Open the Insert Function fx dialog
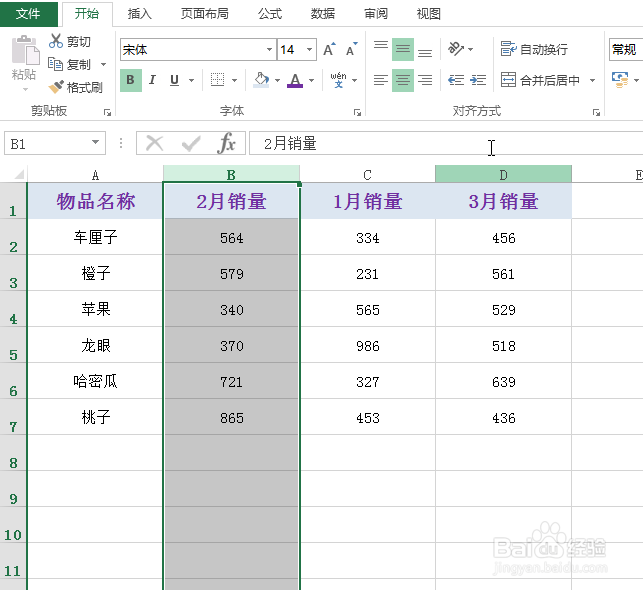Screen dimensions: 643x590 pos(227,143)
